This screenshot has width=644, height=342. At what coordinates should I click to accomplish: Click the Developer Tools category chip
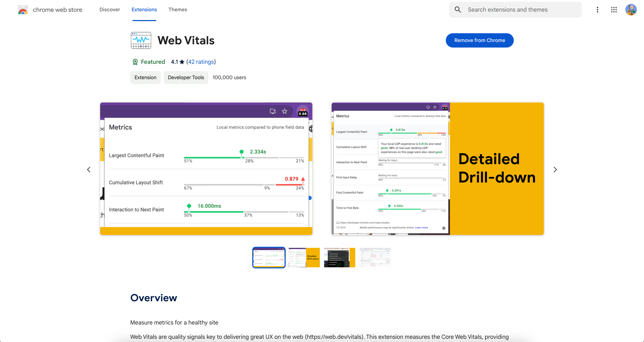pyautogui.click(x=186, y=77)
